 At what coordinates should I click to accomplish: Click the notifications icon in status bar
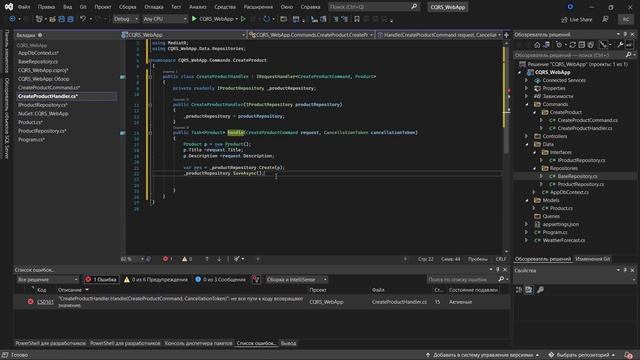tap(628, 355)
